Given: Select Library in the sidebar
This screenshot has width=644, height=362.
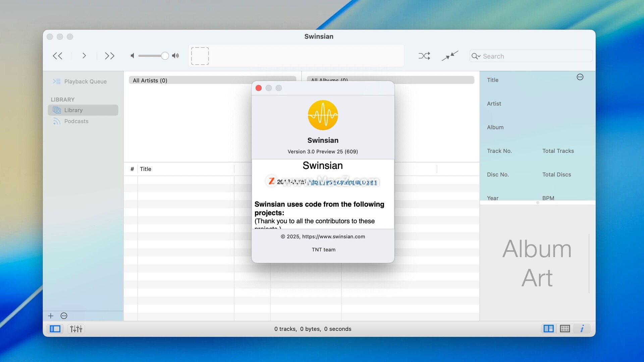Looking at the screenshot, I should click(x=83, y=110).
